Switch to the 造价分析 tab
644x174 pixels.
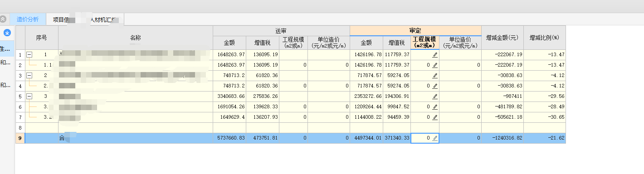pos(28,19)
